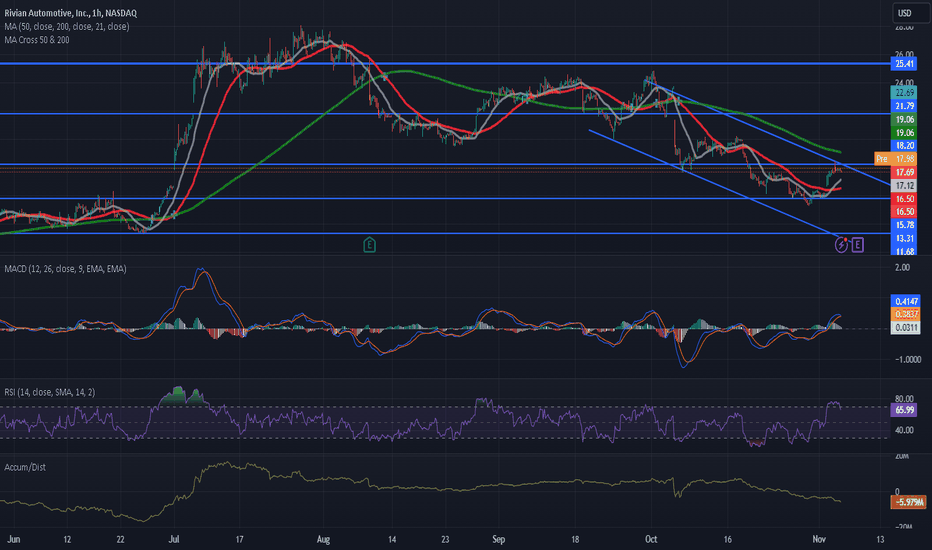Click Sep on the time axis
This screenshot has height=550, width=932.
click(x=499, y=539)
